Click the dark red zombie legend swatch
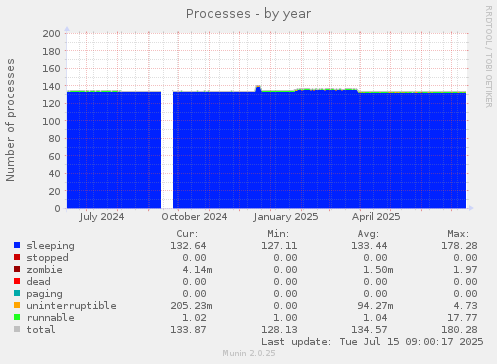This screenshot has width=497, height=364. point(17,269)
